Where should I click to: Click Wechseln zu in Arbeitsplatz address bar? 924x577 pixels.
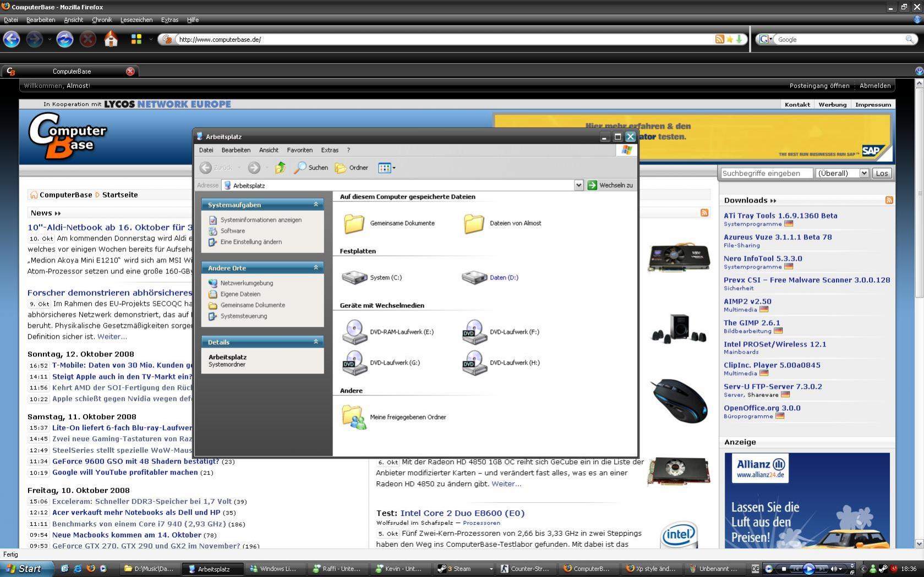[610, 185]
